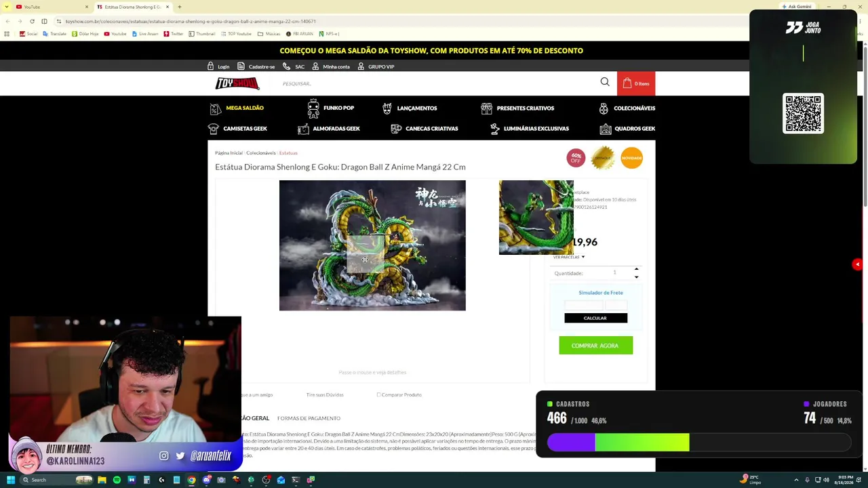Toggle the Comparar Produto checkbox
Image resolution: width=868 pixels, height=488 pixels.
pos(378,394)
